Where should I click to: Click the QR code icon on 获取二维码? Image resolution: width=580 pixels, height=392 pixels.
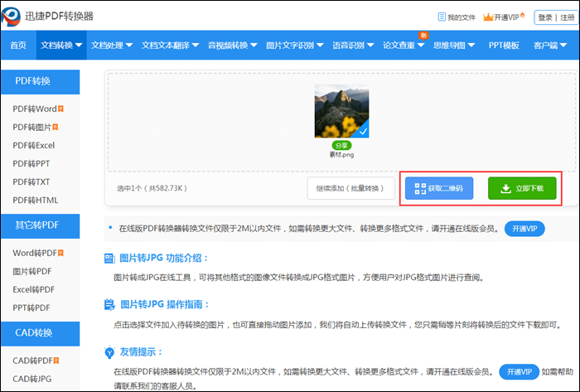[x=420, y=189]
